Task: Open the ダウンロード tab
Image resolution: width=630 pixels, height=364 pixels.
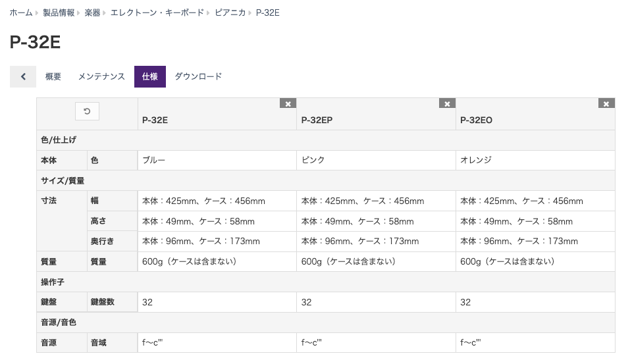Action: click(198, 76)
